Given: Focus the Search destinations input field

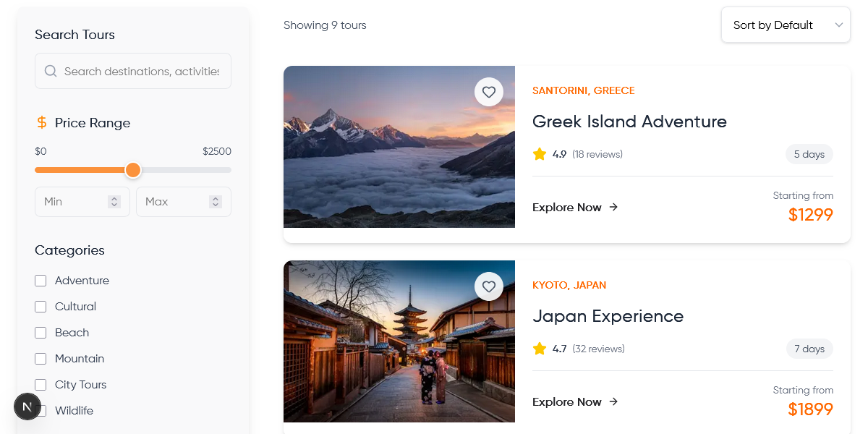Looking at the screenshot, I should click(x=141, y=71).
